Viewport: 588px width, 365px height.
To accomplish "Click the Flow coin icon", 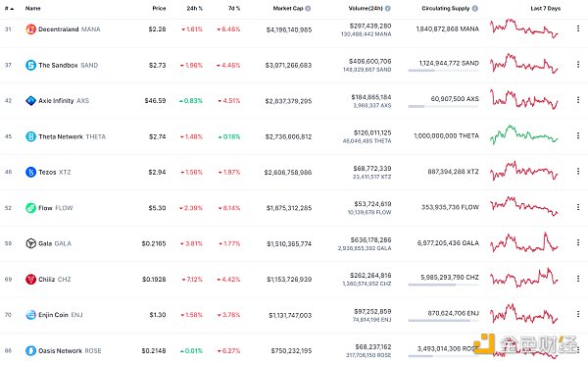I will [30, 208].
